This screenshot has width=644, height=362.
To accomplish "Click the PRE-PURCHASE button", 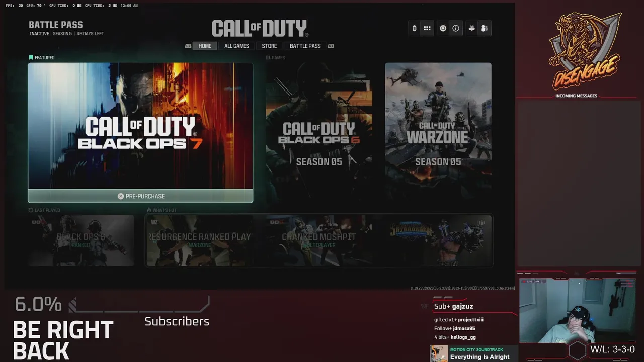I will pyautogui.click(x=140, y=196).
